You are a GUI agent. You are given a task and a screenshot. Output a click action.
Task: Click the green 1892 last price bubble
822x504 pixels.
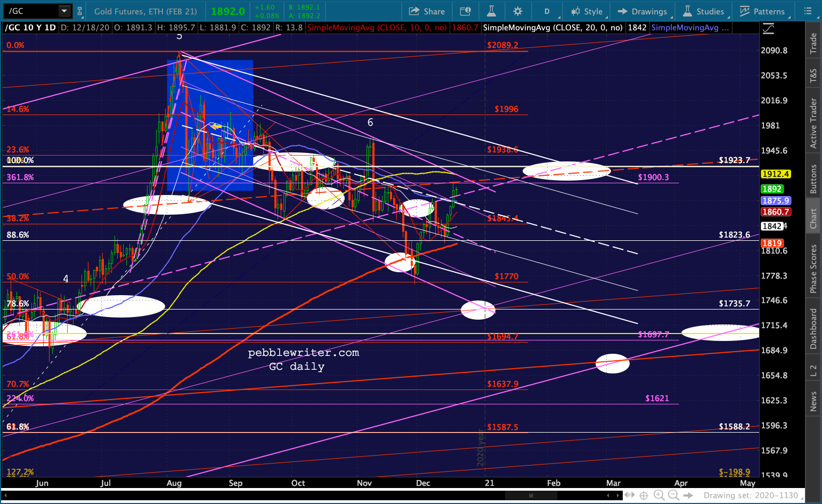(x=772, y=189)
